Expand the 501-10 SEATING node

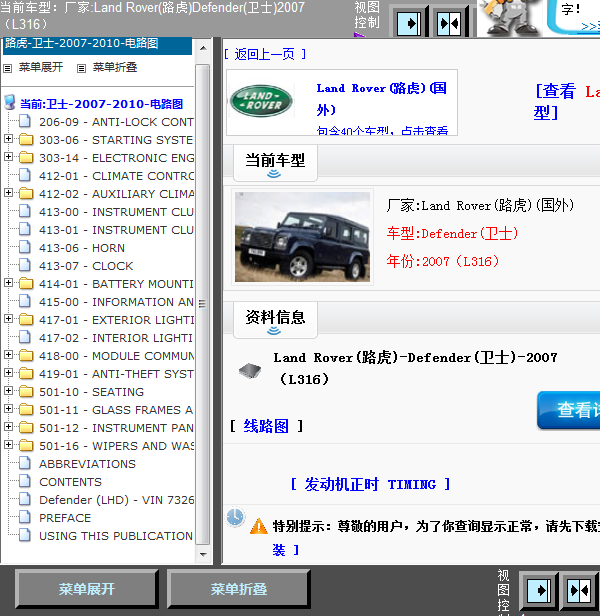8,391
